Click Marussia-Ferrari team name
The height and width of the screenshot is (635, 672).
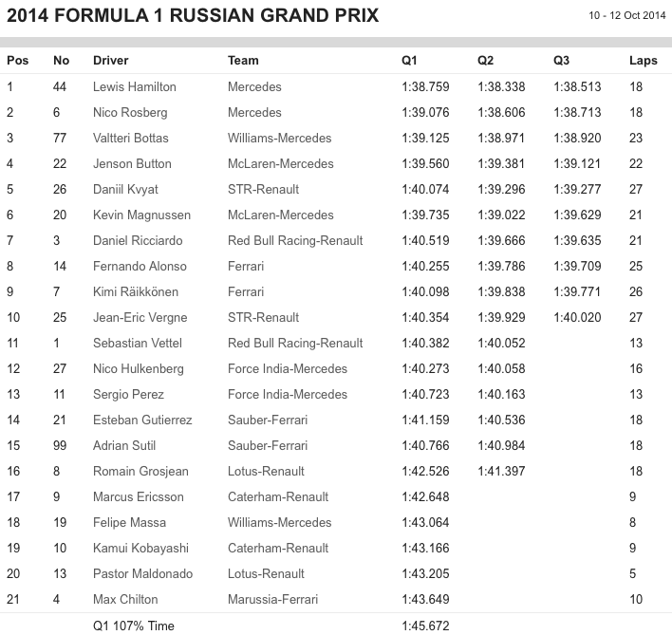tap(273, 599)
